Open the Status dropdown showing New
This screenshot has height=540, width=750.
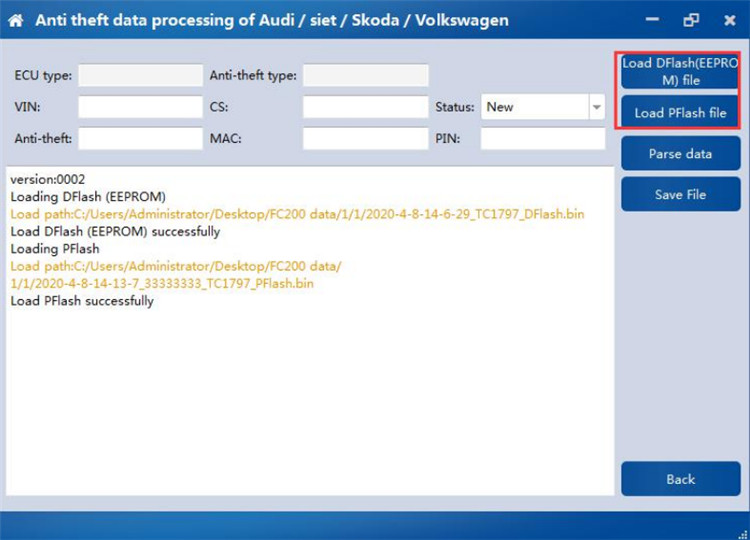coord(543,107)
